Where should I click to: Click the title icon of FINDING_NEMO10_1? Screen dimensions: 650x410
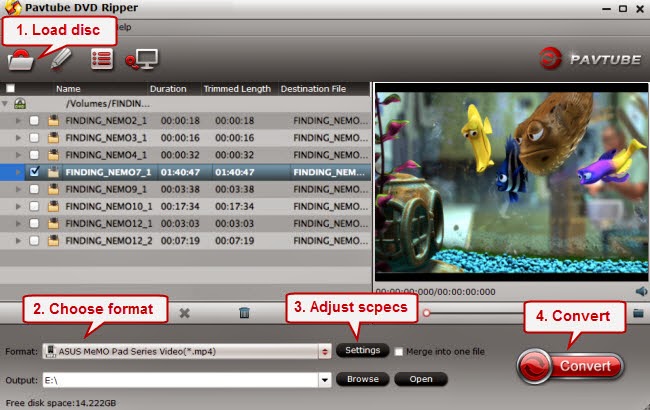click(53, 206)
